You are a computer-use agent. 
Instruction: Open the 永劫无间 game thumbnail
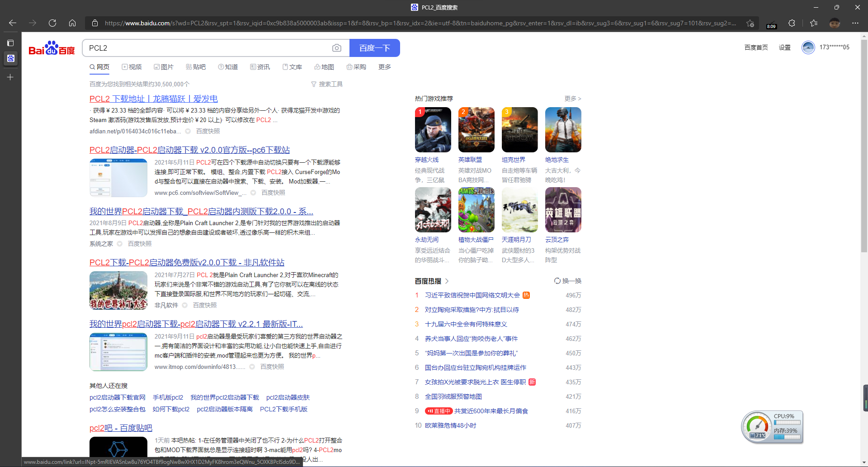coord(433,210)
